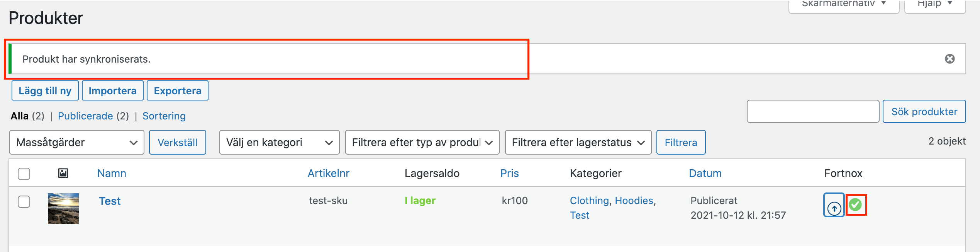Open the Hjälp help tab
The image size is (980, 252).
934,5
